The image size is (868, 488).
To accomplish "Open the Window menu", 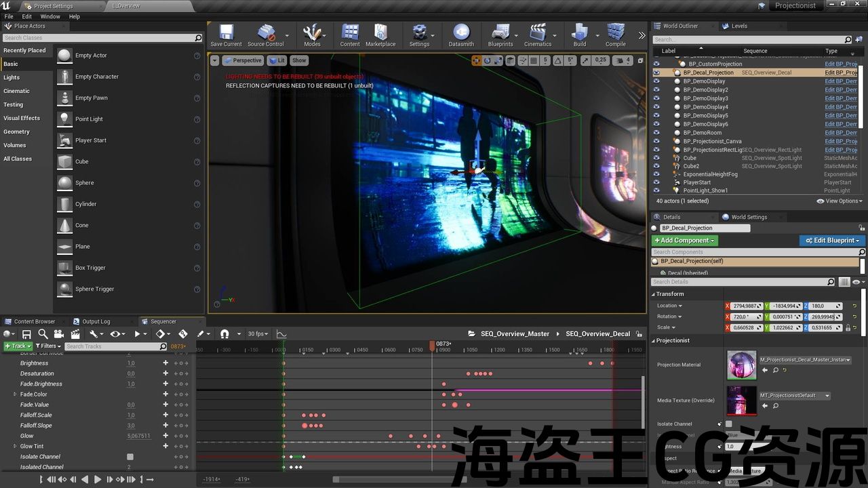I will tap(50, 16).
